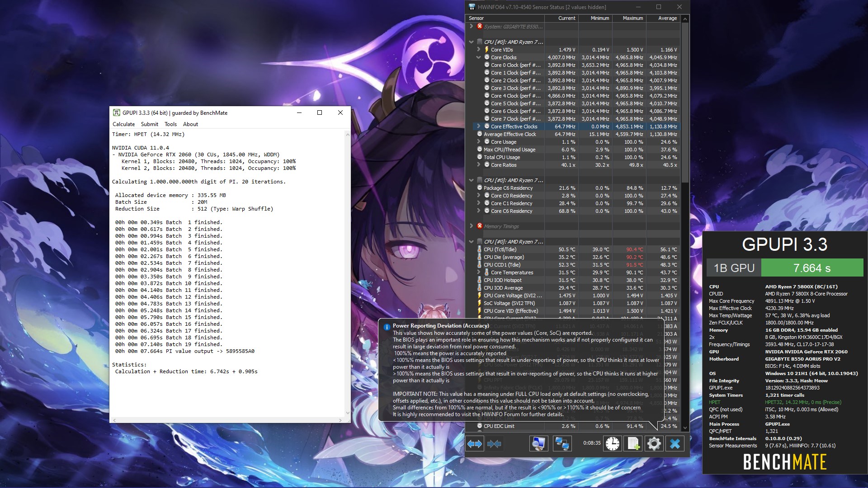Click Maximum column header in HWiNFO

coord(629,18)
